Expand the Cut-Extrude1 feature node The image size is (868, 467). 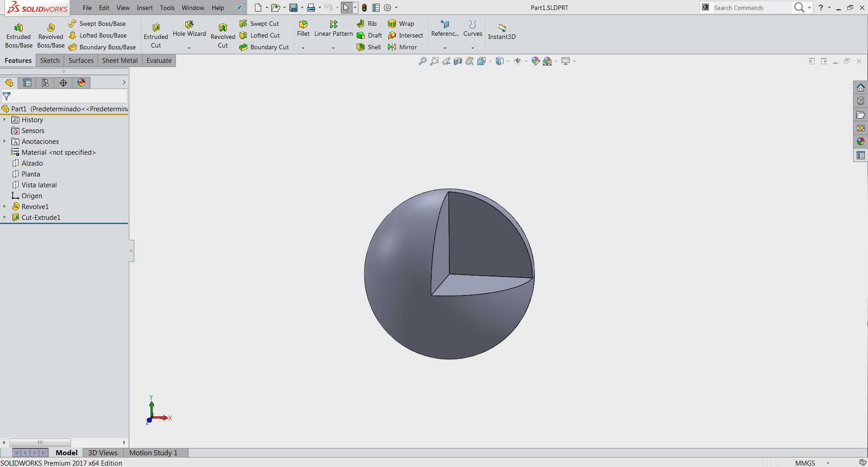point(5,217)
